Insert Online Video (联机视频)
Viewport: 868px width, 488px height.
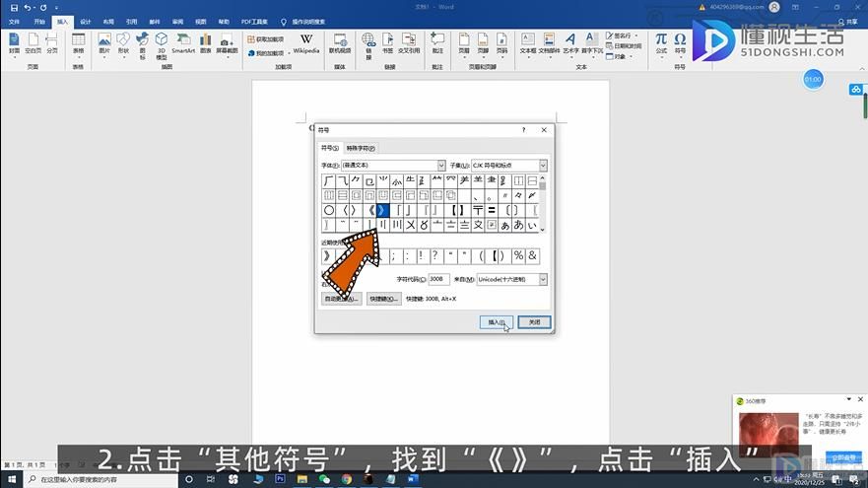[x=340, y=43]
